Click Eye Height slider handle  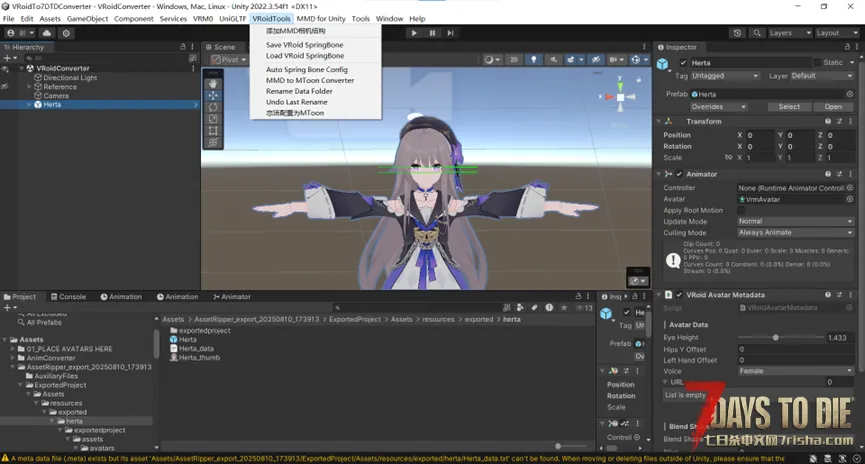click(776, 338)
